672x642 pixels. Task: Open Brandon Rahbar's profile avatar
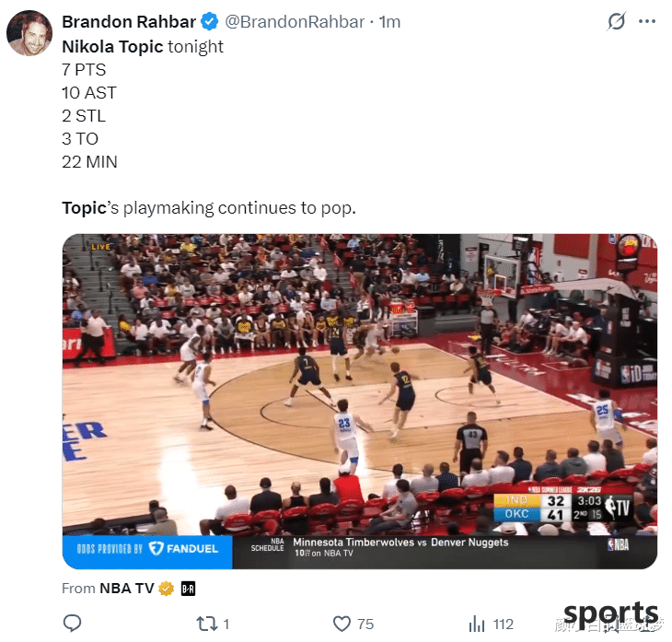click(x=29, y=33)
